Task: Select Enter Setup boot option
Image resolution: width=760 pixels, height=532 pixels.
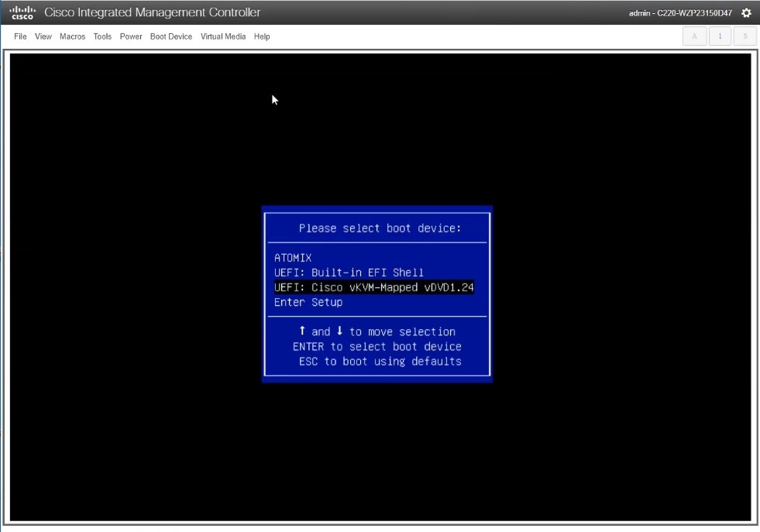Action: pyautogui.click(x=308, y=302)
